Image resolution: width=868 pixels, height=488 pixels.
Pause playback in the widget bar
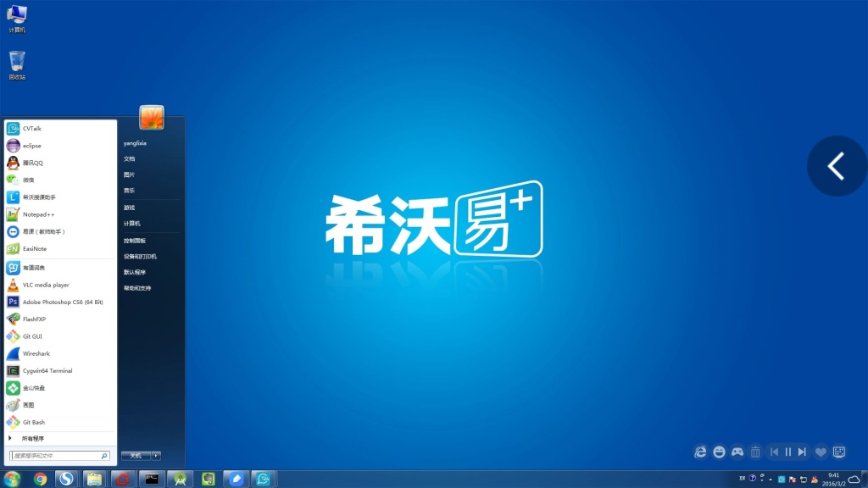click(x=788, y=452)
